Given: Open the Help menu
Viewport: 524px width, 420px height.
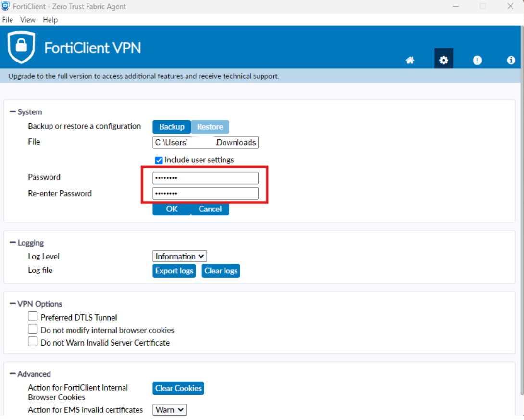Looking at the screenshot, I should pos(50,20).
